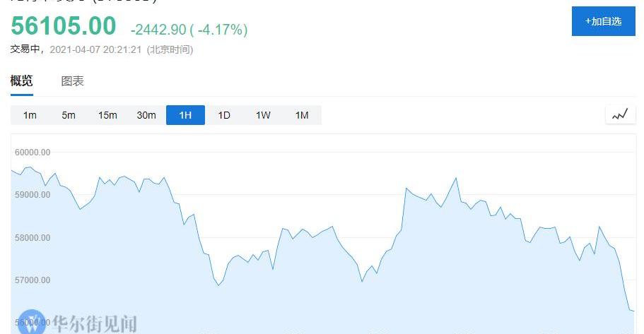
Task: Click the 58000.00 price axis label
Action: 33,238
